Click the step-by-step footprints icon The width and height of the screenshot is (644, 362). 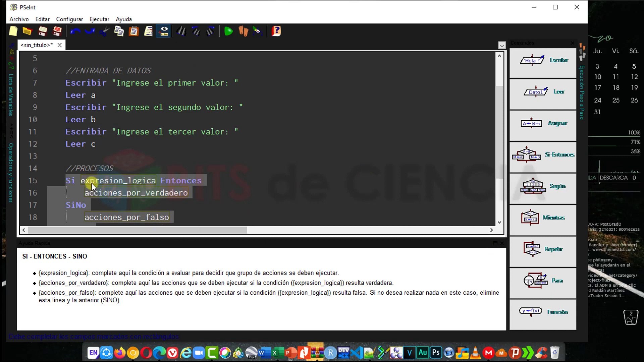click(243, 32)
